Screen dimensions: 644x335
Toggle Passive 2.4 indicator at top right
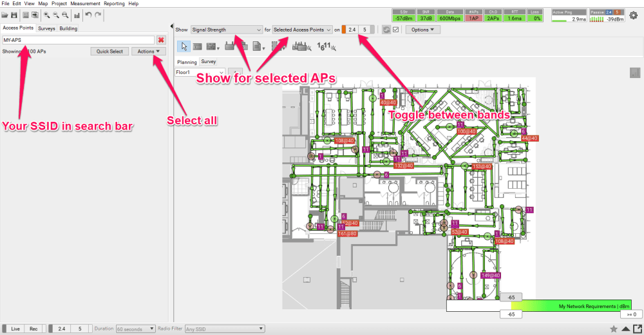tap(609, 12)
